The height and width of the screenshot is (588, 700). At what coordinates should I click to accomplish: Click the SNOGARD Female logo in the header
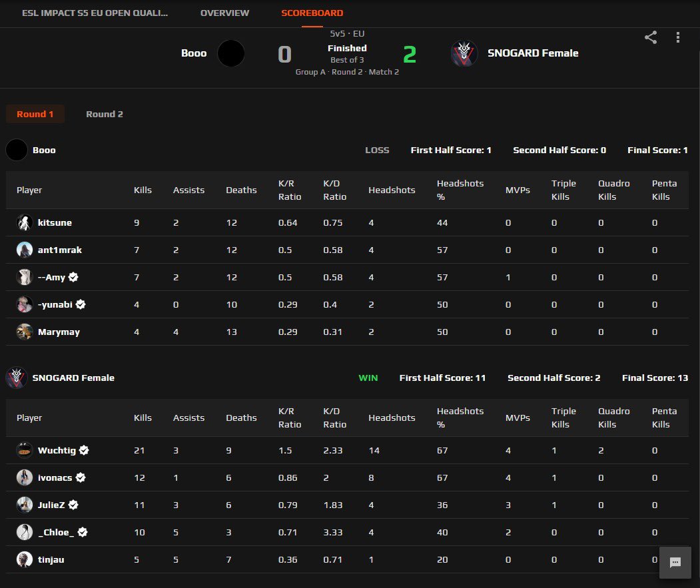click(464, 53)
